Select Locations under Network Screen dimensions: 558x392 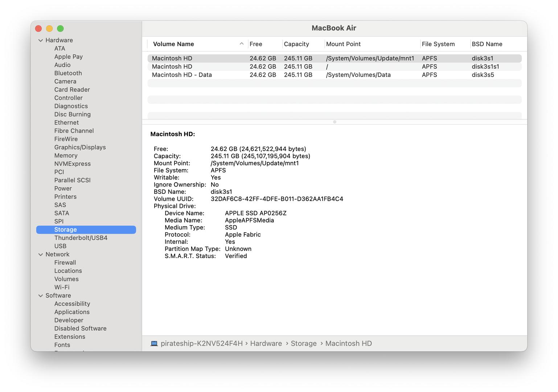pyautogui.click(x=68, y=271)
